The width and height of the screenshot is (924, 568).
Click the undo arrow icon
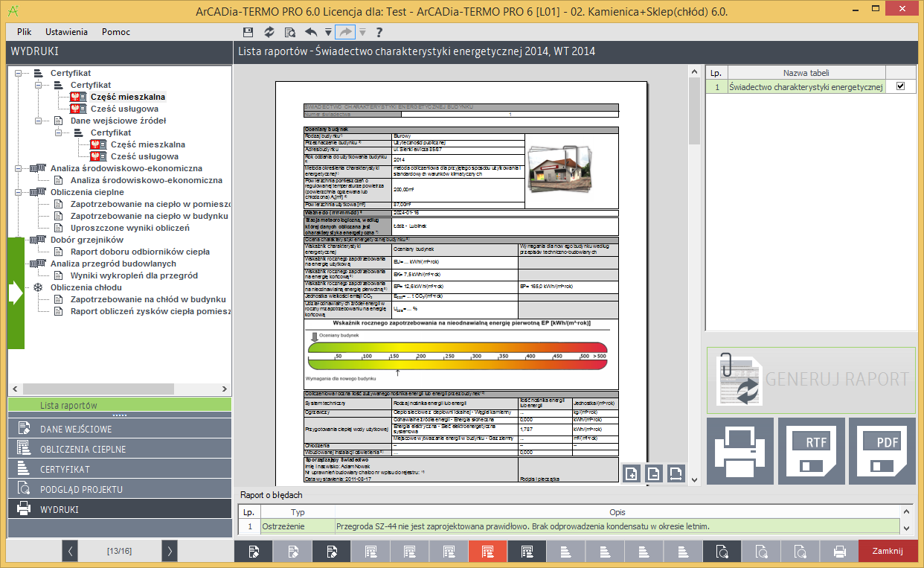[311, 32]
